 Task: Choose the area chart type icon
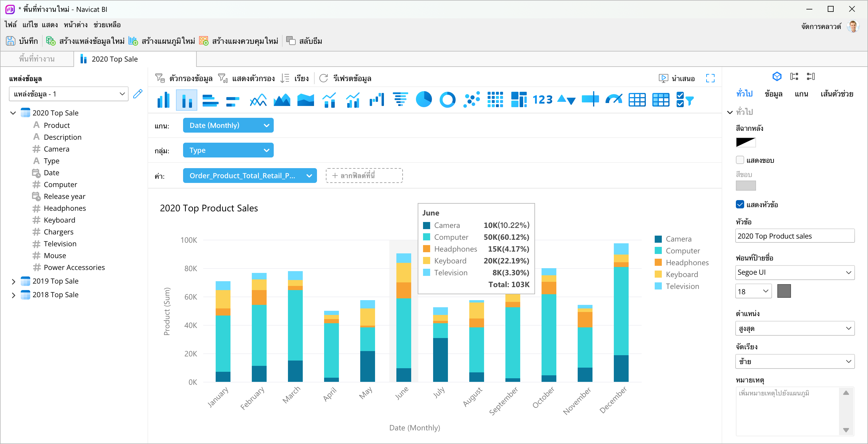coord(282,100)
